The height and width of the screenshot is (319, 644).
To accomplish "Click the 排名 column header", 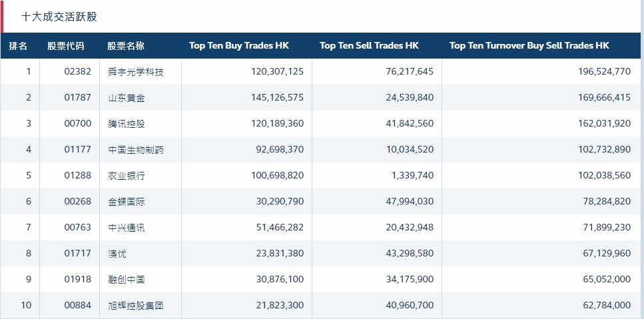I will point(18,46).
